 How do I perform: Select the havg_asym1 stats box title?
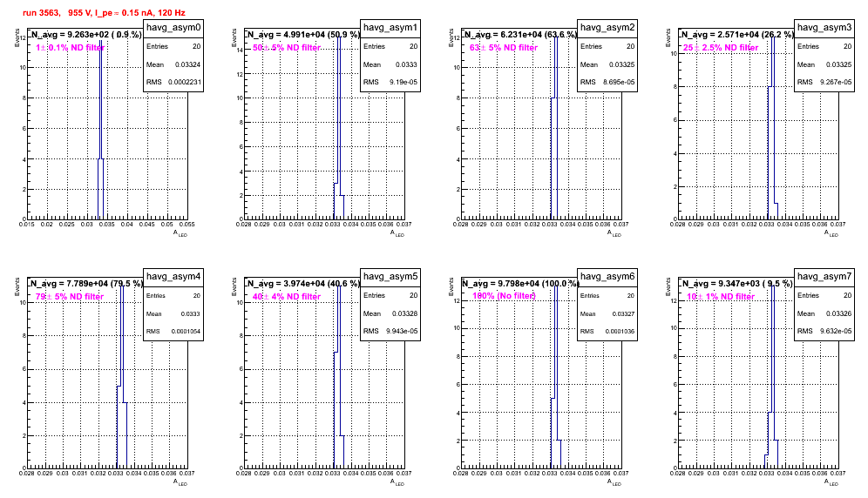click(390, 28)
